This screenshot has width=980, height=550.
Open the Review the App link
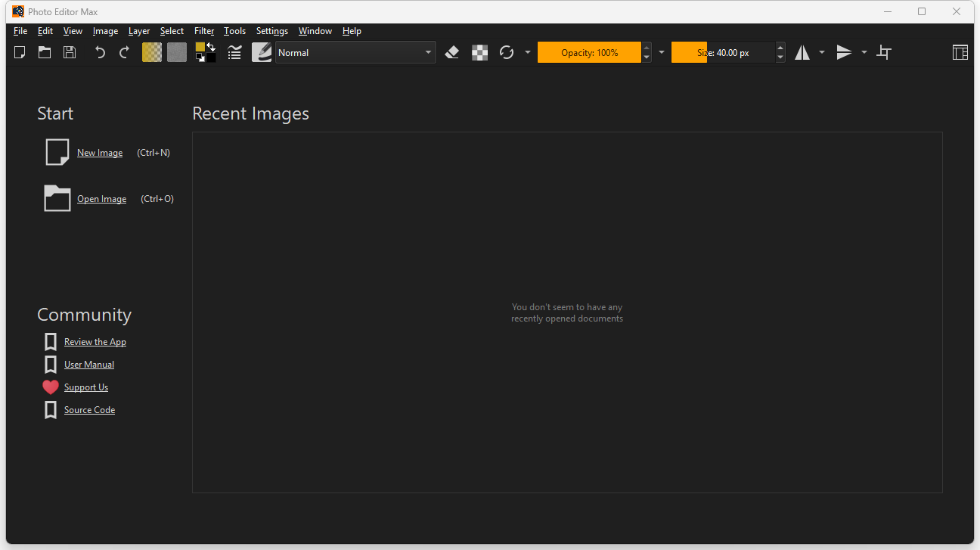[x=95, y=342]
